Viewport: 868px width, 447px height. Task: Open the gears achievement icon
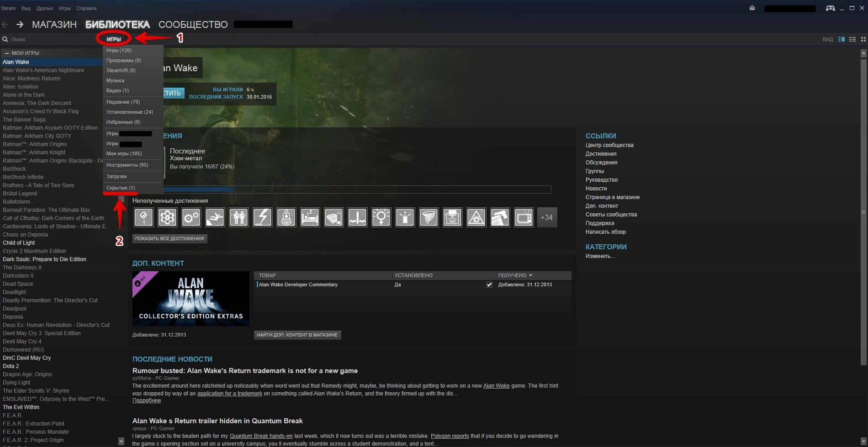[x=191, y=217]
